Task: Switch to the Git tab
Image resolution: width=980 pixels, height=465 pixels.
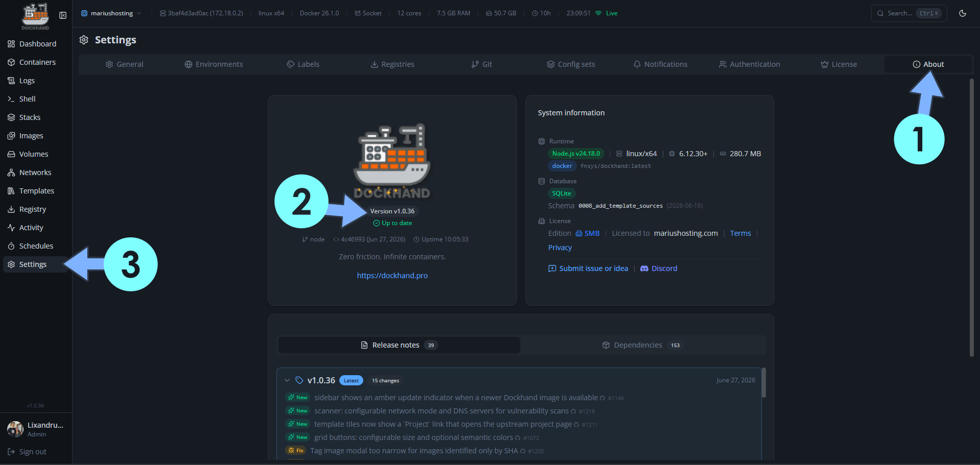Action: tap(481, 64)
